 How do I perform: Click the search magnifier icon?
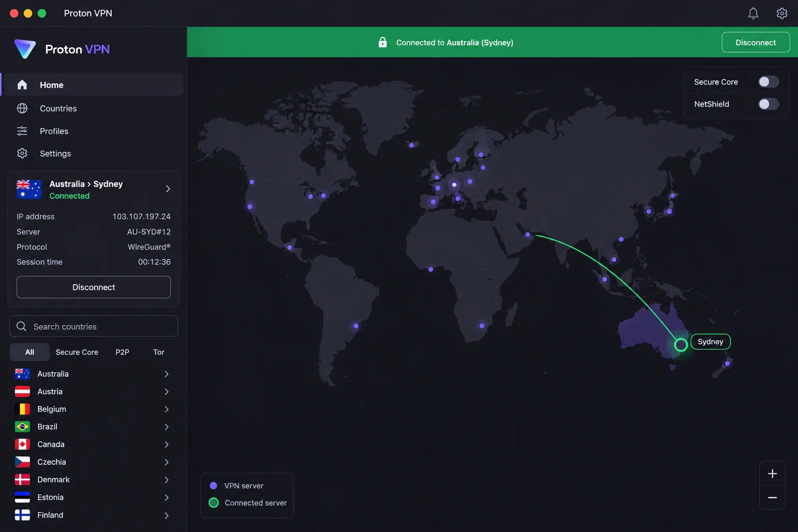[x=21, y=326]
